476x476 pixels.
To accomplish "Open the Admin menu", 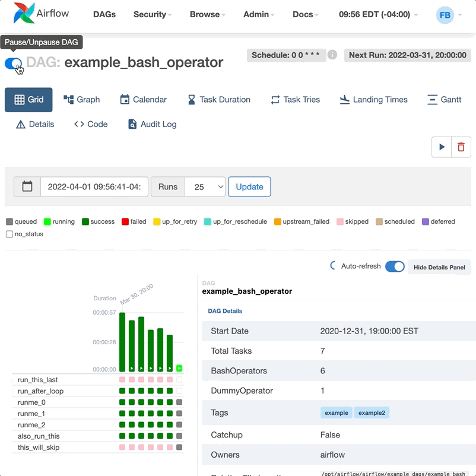I will (259, 14).
